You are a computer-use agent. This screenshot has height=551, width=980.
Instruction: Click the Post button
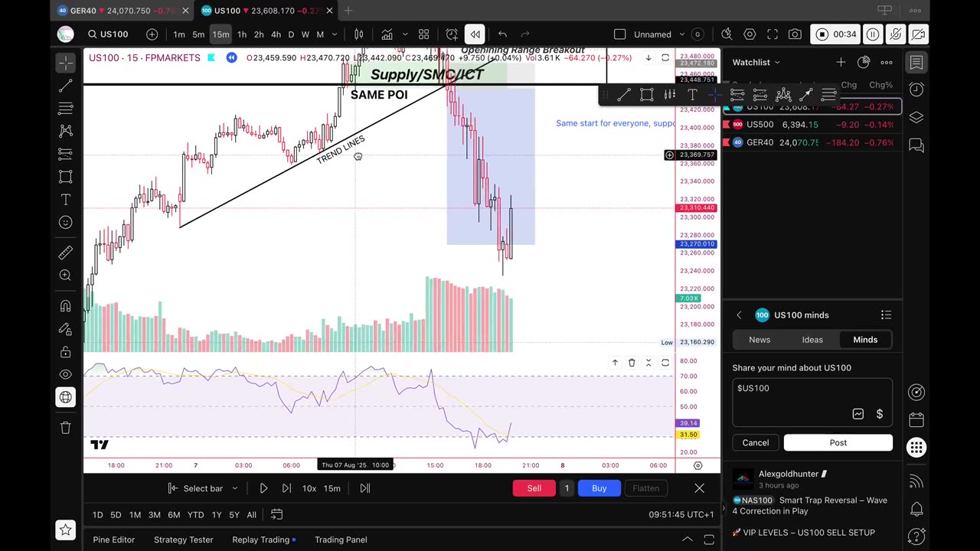coord(838,442)
